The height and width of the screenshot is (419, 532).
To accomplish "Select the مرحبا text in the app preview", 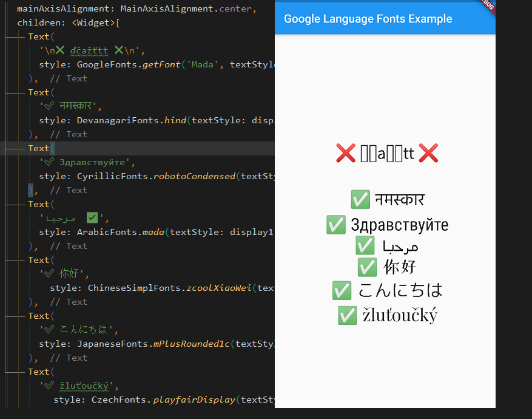I will pyautogui.click(x=400, y=246).
